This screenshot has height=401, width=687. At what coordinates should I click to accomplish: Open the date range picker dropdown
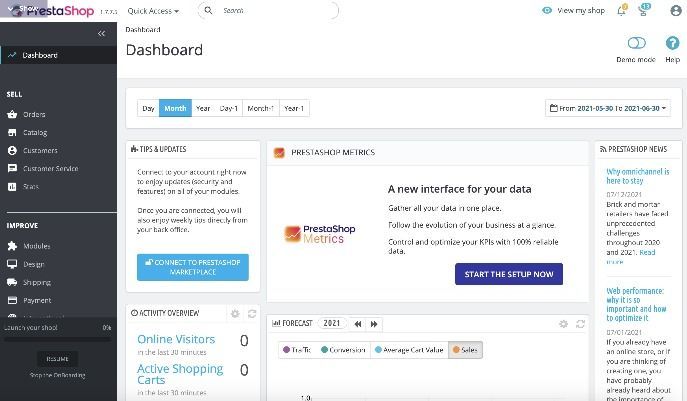(608, 108)
